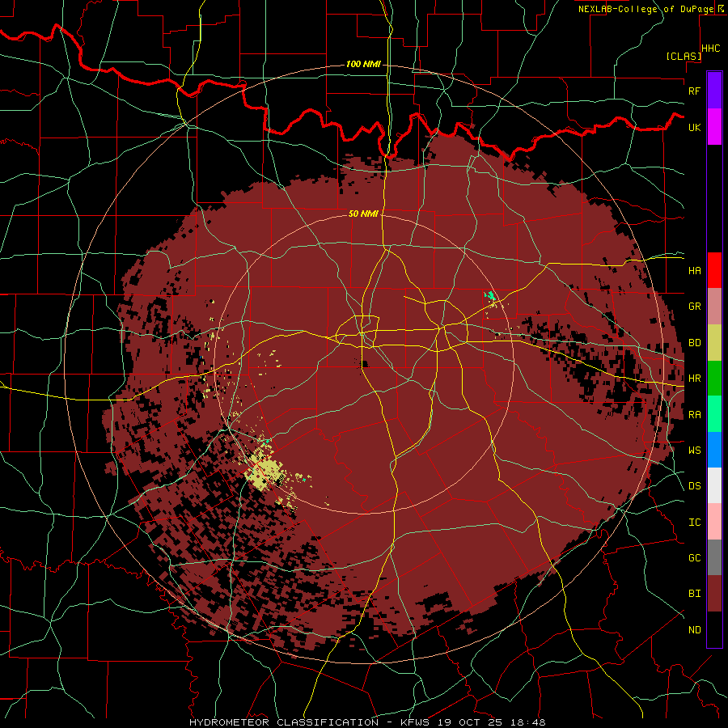Image resolution: width=728 pixels, height=728 pixels.
Task: Click the 100 NMI range ring label
Action: (x=363, y=64)
